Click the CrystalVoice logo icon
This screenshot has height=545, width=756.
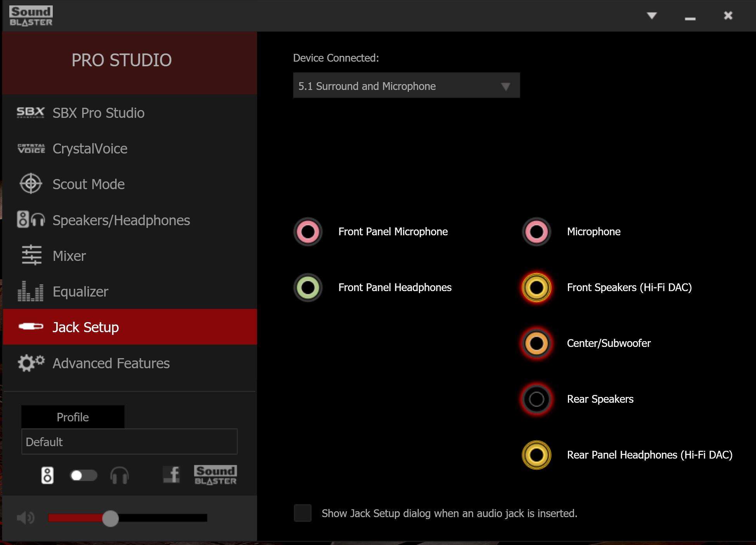coord(31,148)
